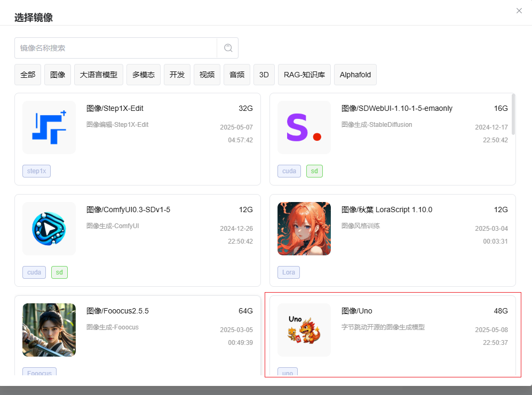Click the 32G size on Step1X-Edit card
This screenshot has width=532, height=395.
click(x=245, y=108)
